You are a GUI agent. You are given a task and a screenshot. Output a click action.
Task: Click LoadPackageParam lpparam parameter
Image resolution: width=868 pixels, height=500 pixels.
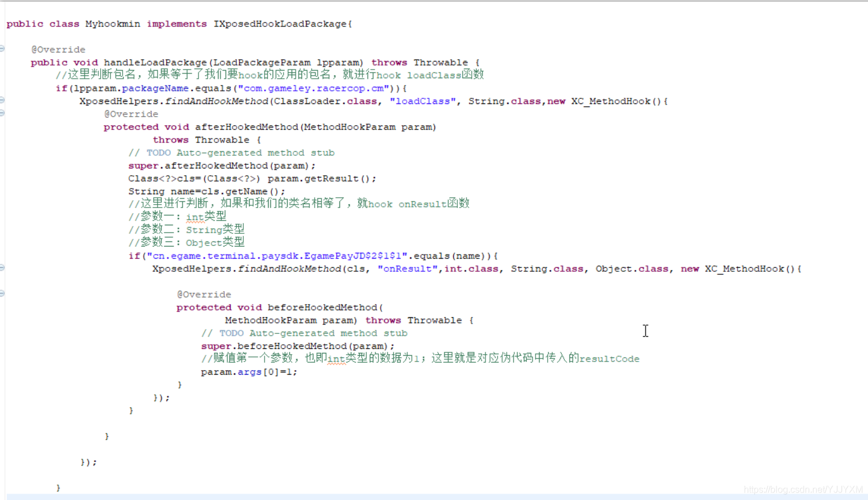(286, 63)
